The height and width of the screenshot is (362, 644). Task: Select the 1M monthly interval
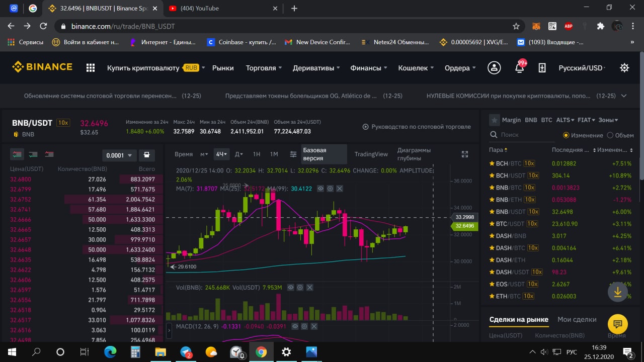click(x=274, y=154)
